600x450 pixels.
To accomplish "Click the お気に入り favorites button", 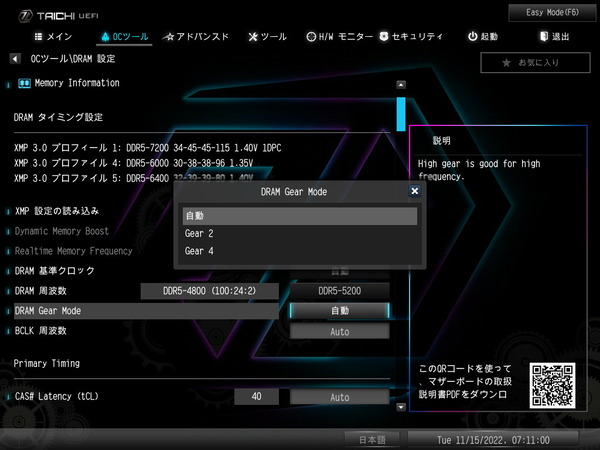I will [x=535, y=62].
